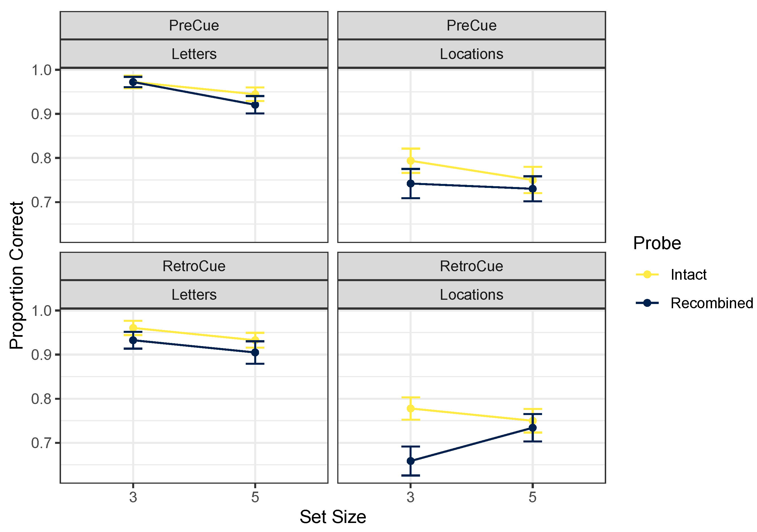Click the 1.0 y-axis label of top row
This screenshot has width=757, height=532.
(x=41, y=70)
